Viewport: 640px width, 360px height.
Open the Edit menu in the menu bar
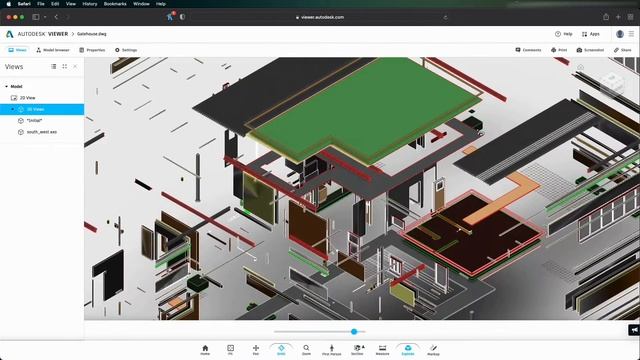pos(55,4)
